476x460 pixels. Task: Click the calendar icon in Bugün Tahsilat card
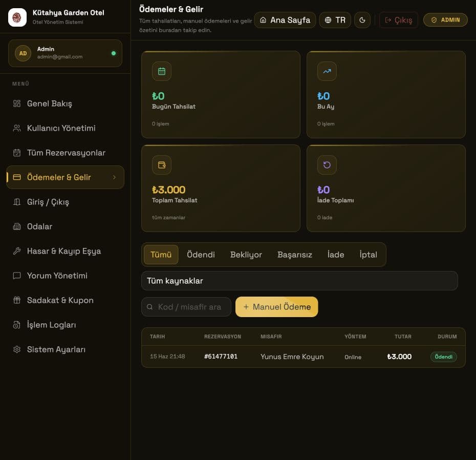tap(162, 71)
